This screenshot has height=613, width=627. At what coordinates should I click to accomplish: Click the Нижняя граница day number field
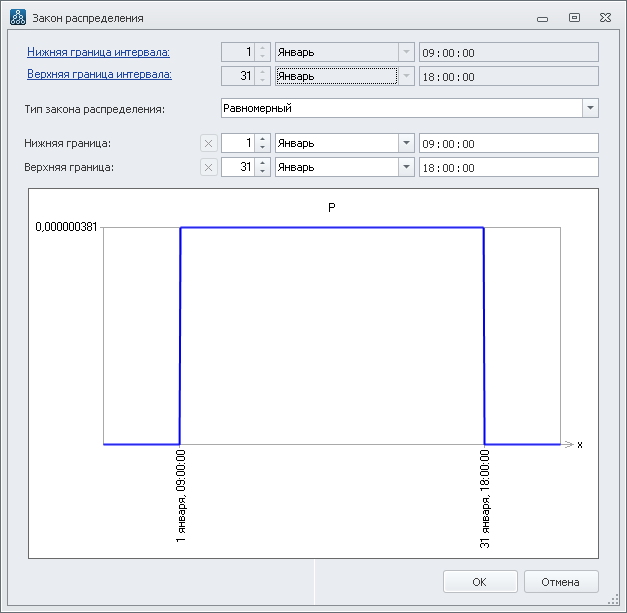coord(237,143)
